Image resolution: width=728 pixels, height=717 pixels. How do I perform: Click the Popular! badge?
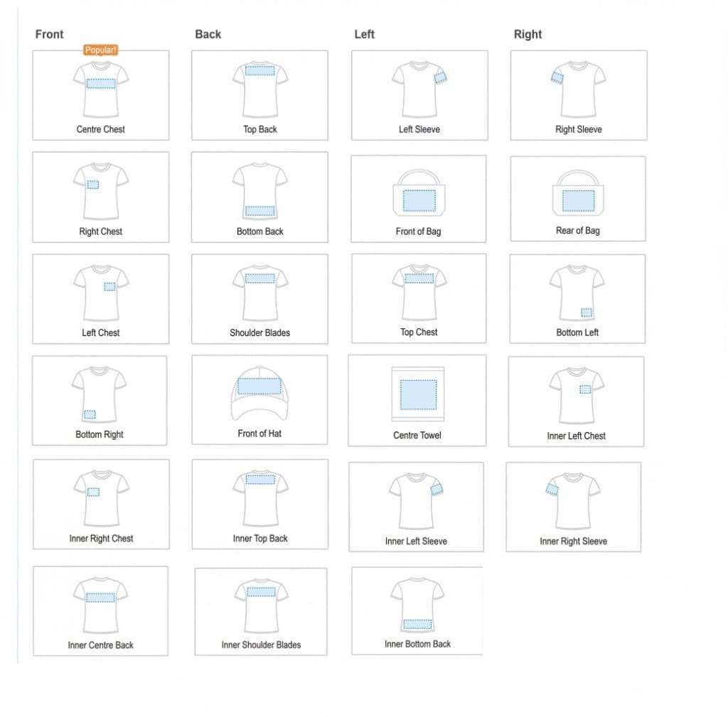pos(100,50)
